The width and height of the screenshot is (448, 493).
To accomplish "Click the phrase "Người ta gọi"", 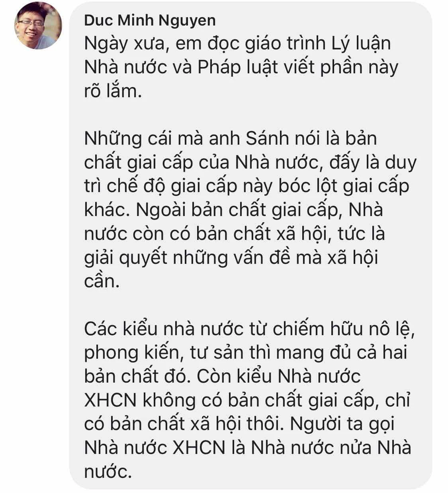I will click(342, 425).
